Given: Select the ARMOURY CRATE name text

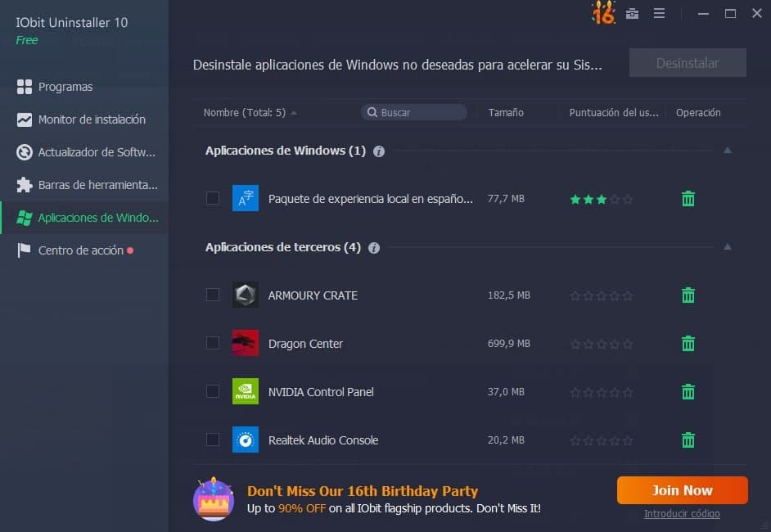Looking at the screenshot, I should (x=313, y=295).
